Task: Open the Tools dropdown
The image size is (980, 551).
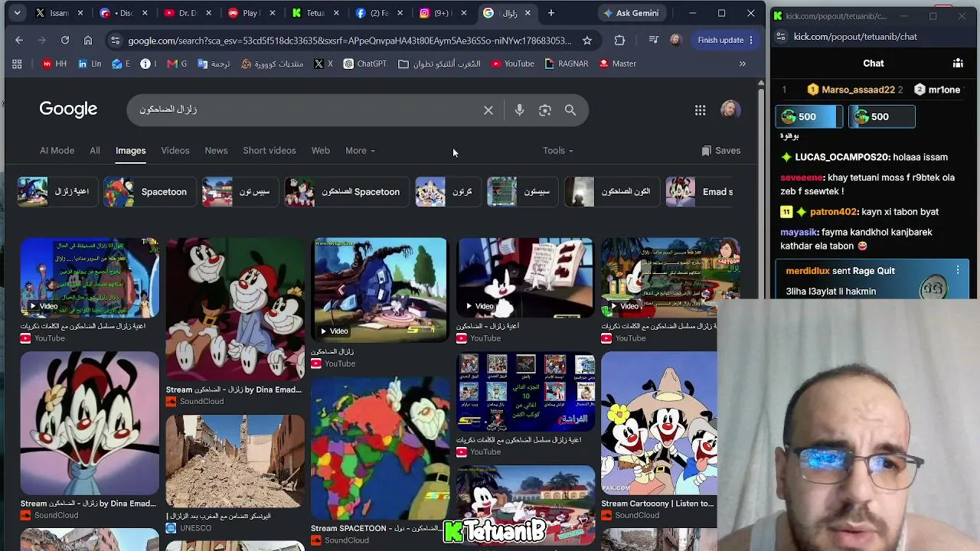Action: (557, 151)
